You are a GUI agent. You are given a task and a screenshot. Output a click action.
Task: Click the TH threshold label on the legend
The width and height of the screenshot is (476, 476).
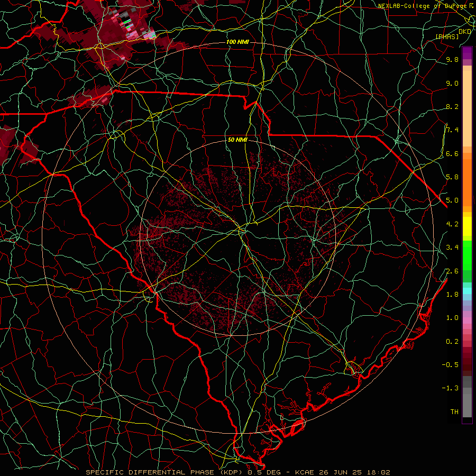(454, 412)
